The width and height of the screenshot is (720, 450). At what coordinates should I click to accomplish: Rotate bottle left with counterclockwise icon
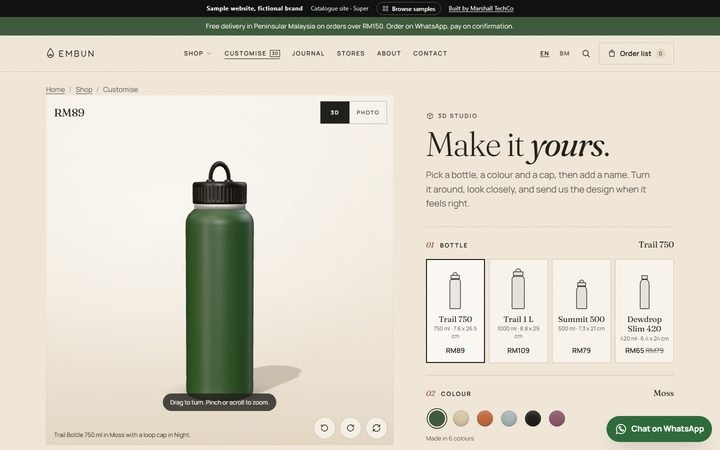click(325, 428)
